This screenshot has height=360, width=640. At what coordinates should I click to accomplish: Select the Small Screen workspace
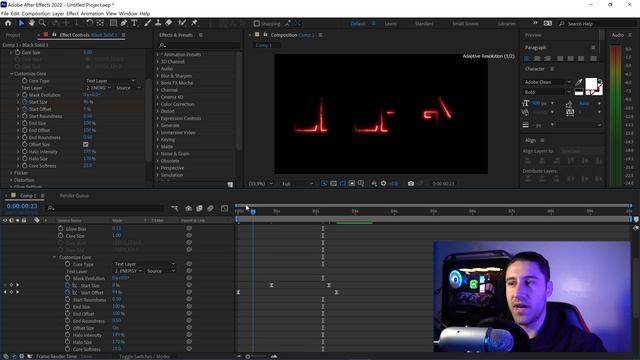tap(465, 24)
